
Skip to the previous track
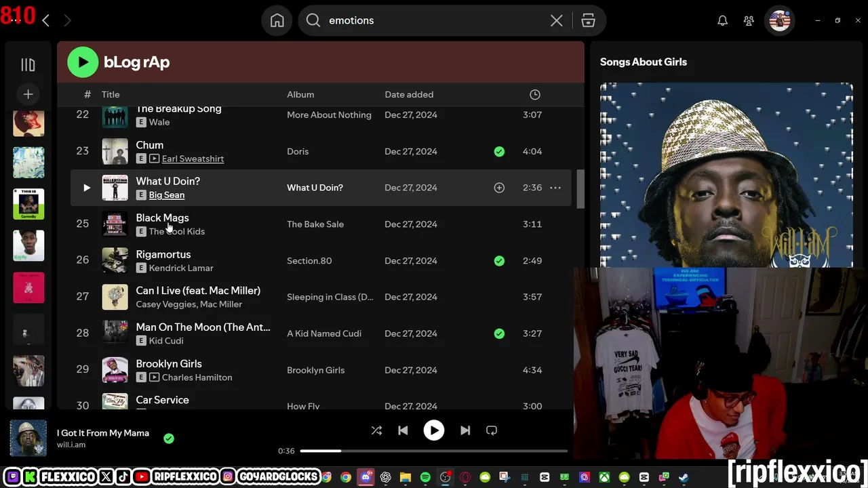click(x=403, y=430)
